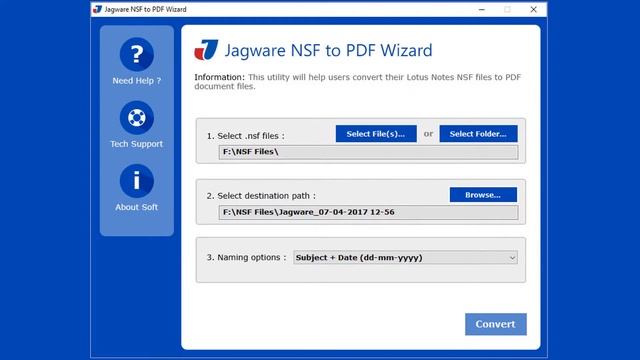Click the F:\NSF Files\ source path field
This screenshot has width=640, height=360.
368,152
